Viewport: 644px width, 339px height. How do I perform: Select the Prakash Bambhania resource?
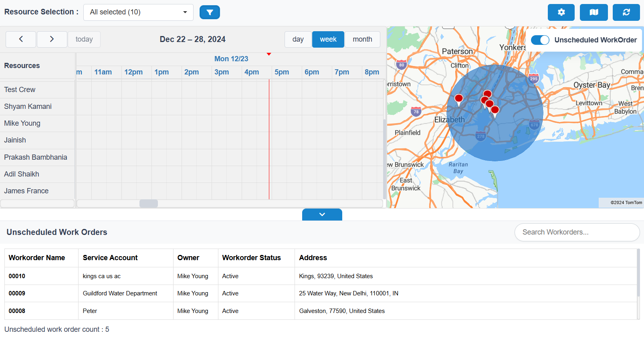pos(37,157)
